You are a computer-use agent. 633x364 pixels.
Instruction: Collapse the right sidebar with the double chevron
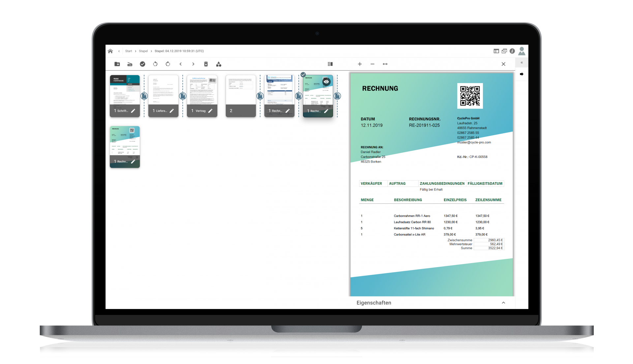pyautogui.click(x=522, y=63)
